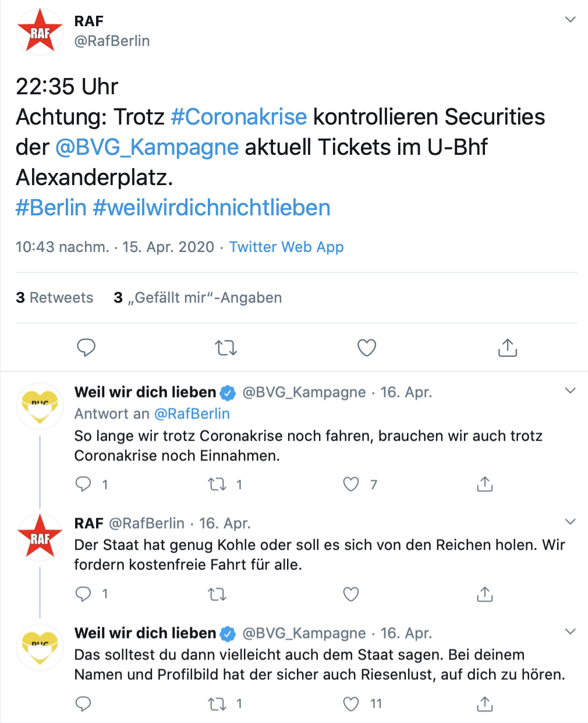Open the main tweet's options chevron
Viewport: 588px width, 723px height.
click(x=571, y=20)
